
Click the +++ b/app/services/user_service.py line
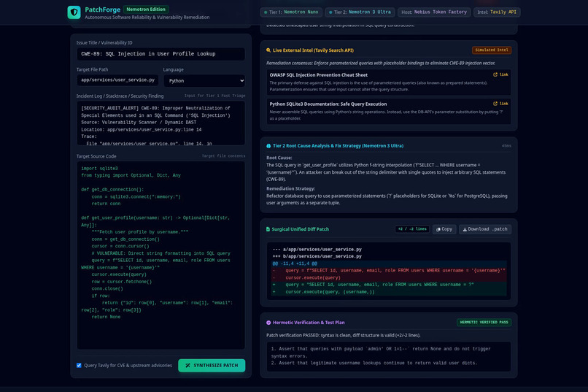point(317,256)
